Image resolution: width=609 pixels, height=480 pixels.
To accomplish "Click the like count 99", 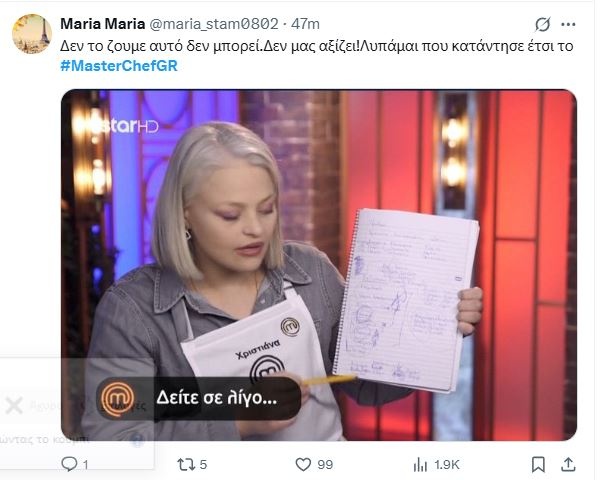I will pyautogui.click(x=325, y=464).
